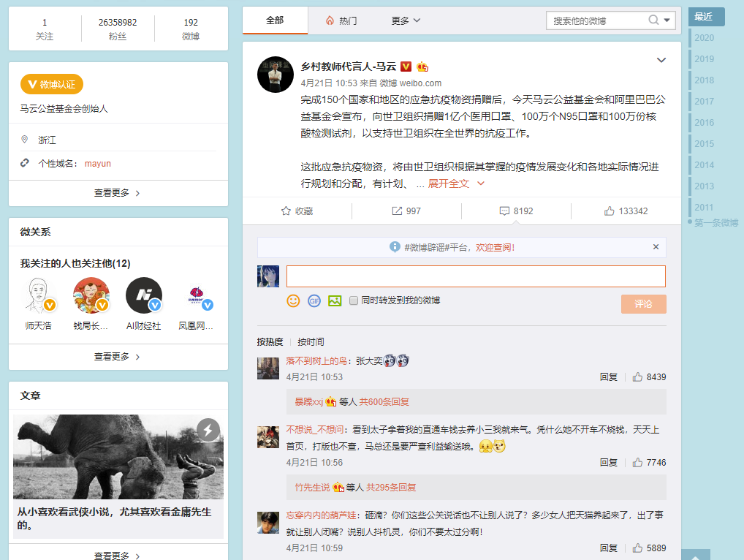Close the 微博辟谣 notice banner
This screenshot has width=744, height=560.
[656, 247]
